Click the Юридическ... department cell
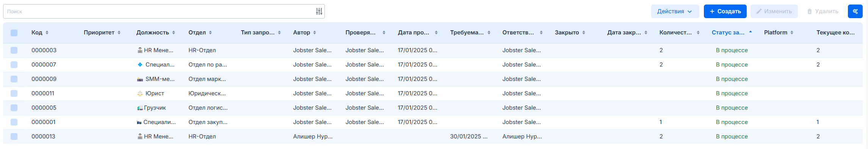The width and height of the screenshot is (868, 149). pos(207,93)
